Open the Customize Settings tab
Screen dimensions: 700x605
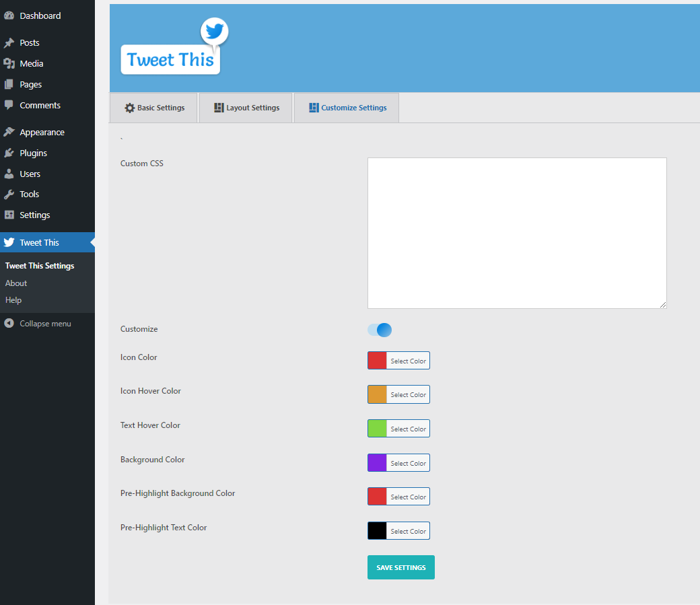347,107
